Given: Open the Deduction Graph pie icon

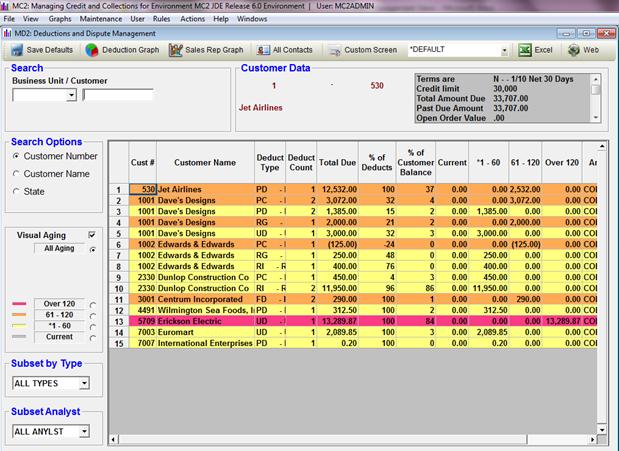Looking at the screenshot, I should (x=92, y=50).
